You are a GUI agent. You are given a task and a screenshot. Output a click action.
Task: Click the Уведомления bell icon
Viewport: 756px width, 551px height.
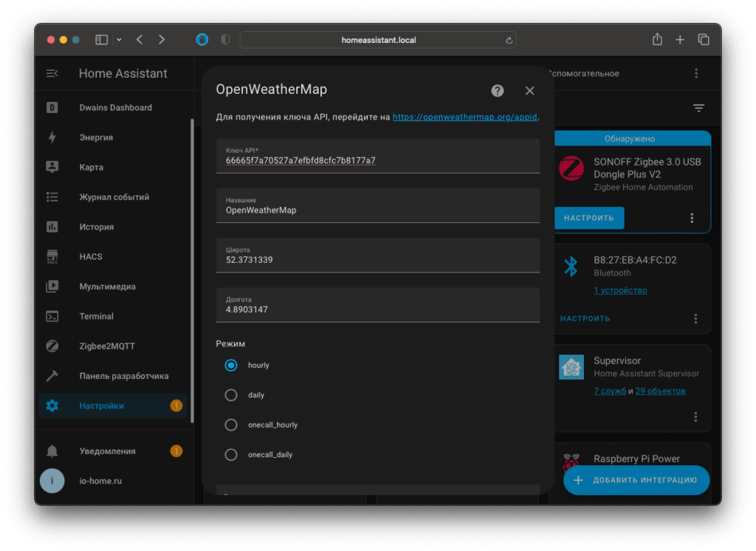pos(52,451)
